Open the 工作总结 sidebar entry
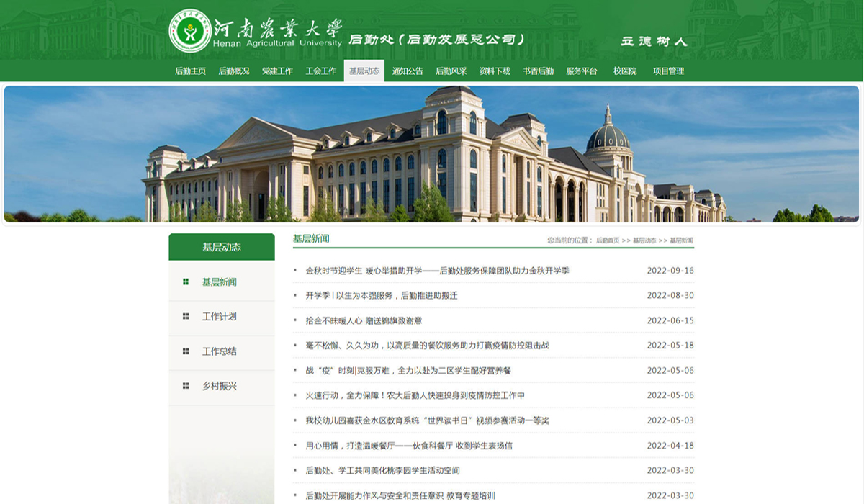The width and height of the screenshot is (864, 504). [219, 351]
